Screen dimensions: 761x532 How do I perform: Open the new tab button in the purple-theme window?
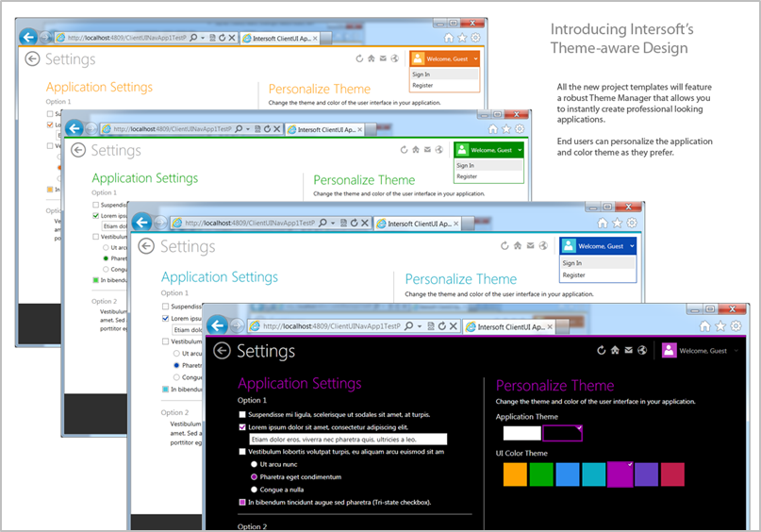(563, 326)
